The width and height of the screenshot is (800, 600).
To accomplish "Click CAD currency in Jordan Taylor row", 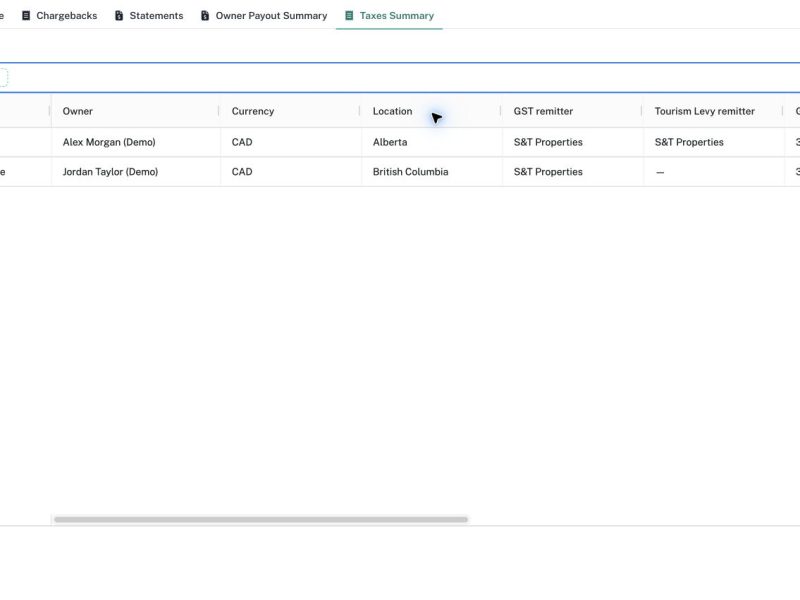I will 291,172.
